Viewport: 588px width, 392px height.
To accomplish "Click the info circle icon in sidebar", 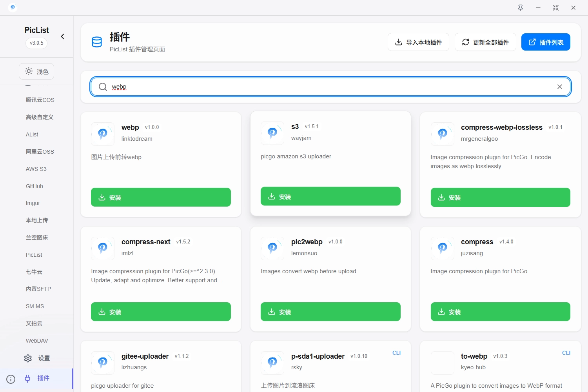I will coord(11,379).
